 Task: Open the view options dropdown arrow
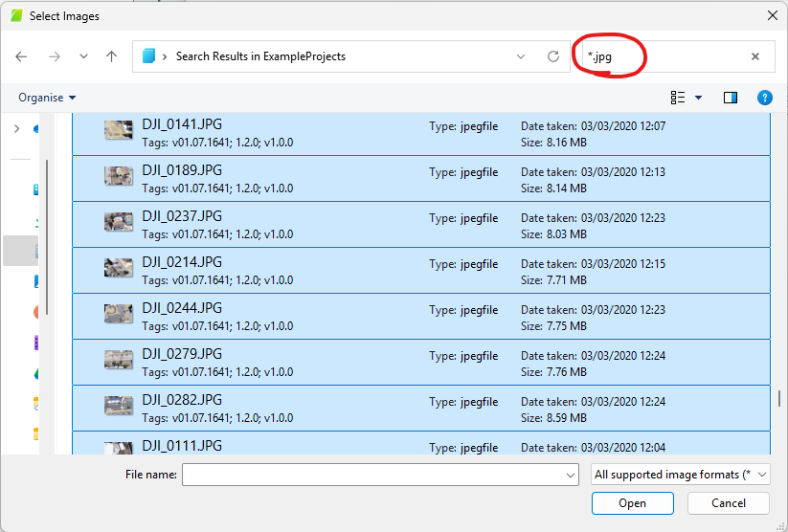tap(699, 98)
